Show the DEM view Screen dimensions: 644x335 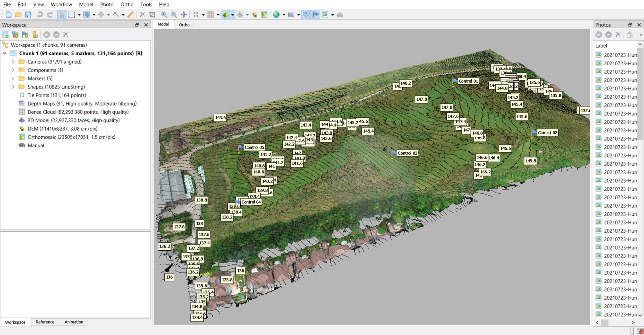[255, 15]
